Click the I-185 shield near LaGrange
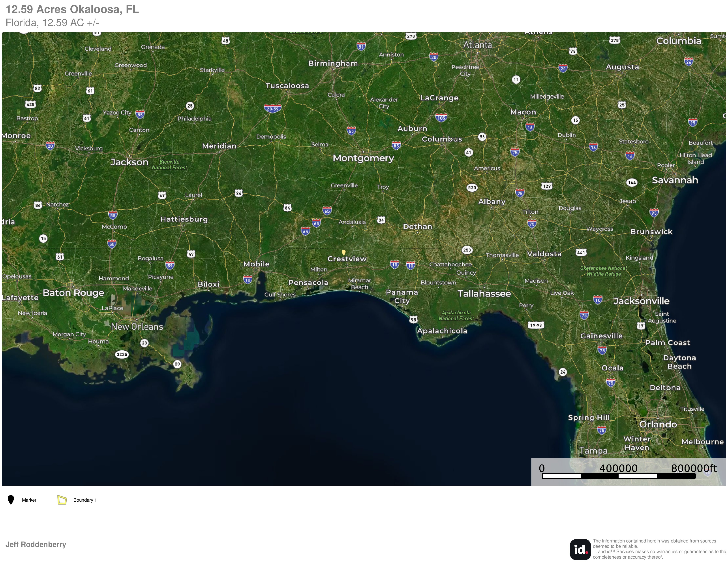 [441, 117]
